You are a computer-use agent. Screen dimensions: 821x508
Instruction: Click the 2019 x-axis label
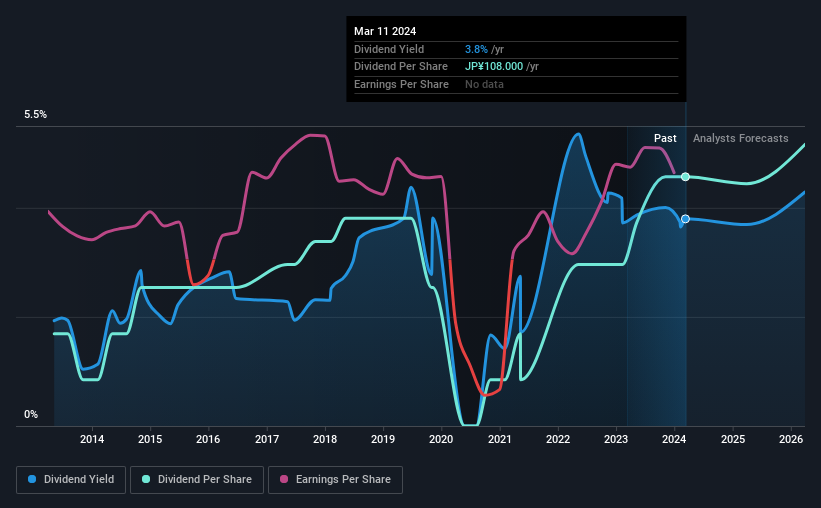click(x=383, y=439)
